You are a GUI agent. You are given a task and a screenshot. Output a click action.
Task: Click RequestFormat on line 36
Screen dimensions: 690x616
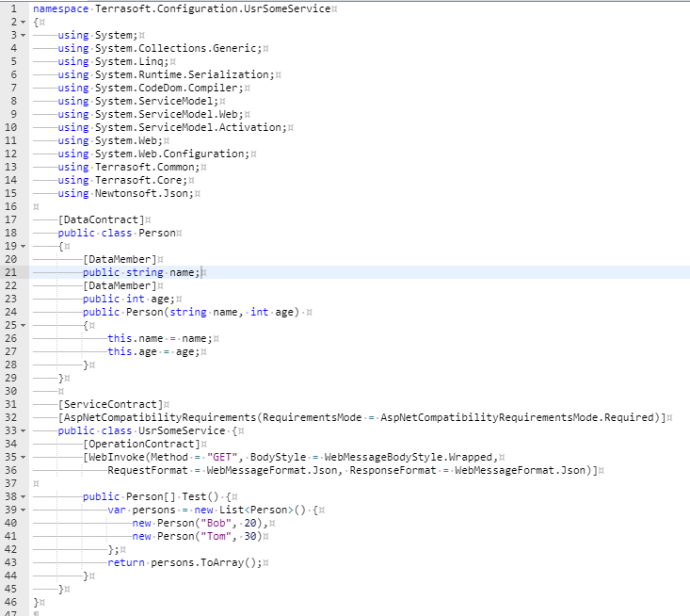pos(148,470)
